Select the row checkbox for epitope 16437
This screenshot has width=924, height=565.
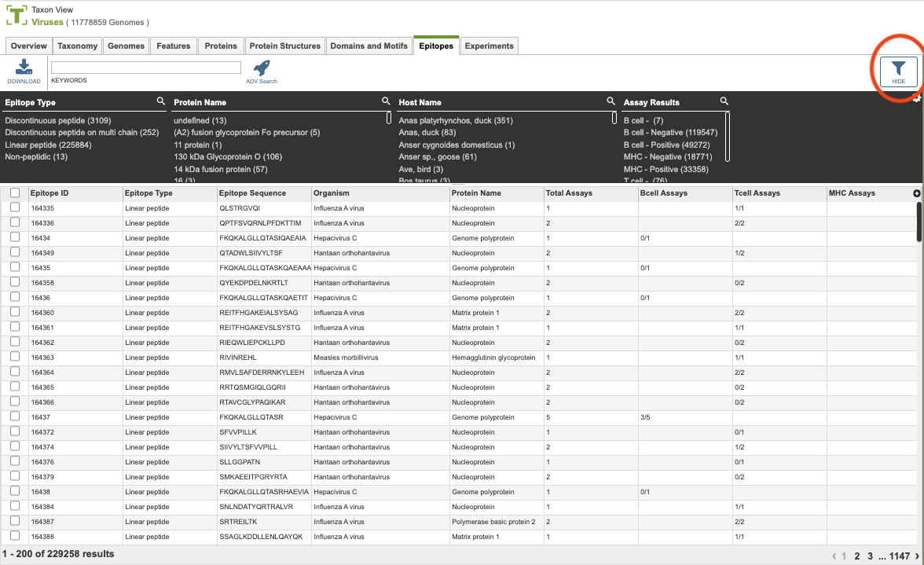click(x=15, y=416)
